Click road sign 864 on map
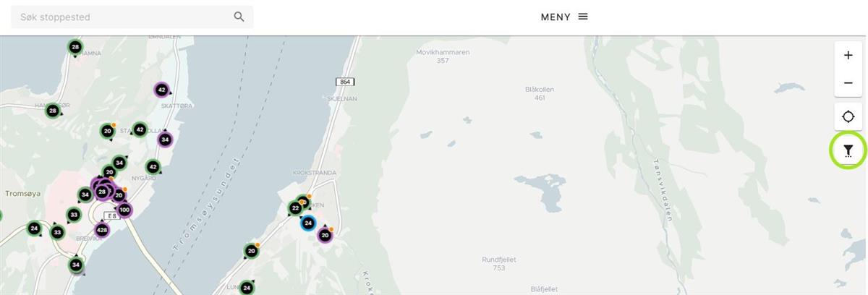This screenshot has width=868, height=295. (345, 82)
